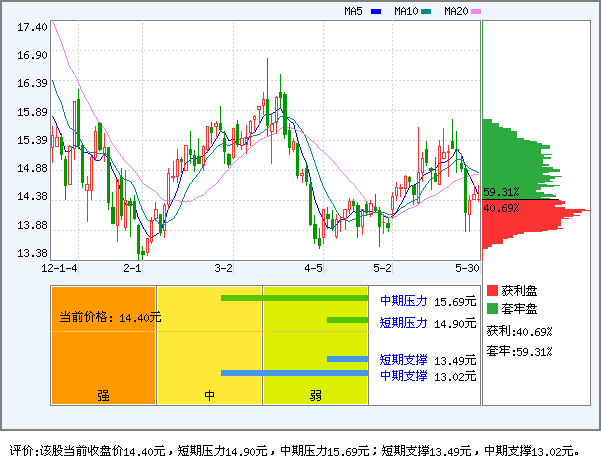Click the 当前价格: 14.40元 text
Image resolution: width=601 pixels, height=456 pixels.
click(110, 318)
